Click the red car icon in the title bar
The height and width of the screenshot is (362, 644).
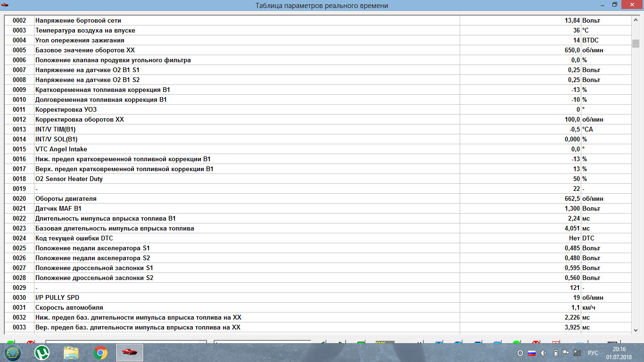(x=6, y=5)
